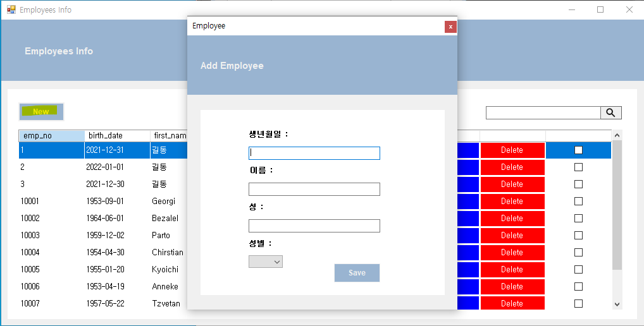Screen dimensions: 644x326
Task: Click the search text box
Action: click(x=543, y=112)
